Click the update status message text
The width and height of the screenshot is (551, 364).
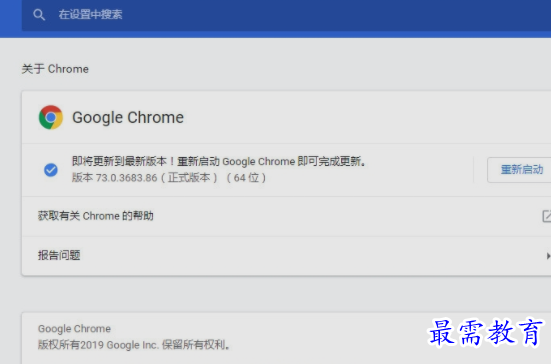tap(219, 161)
